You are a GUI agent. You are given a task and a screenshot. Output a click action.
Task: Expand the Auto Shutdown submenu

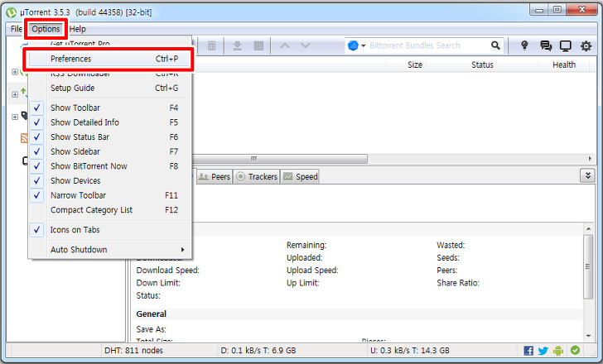coord(110,250)
